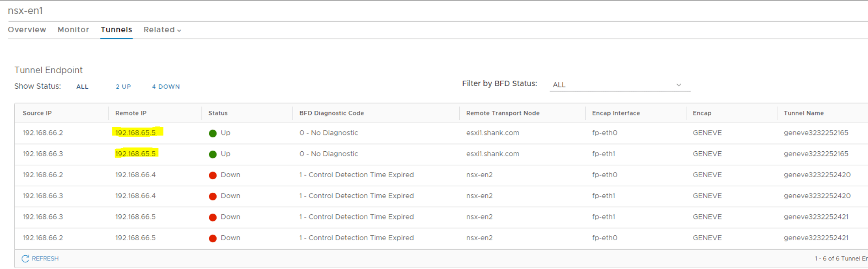Click the Tunnel Endpoint heading
The width and height of the screenshot is (868, 269).
48,70
